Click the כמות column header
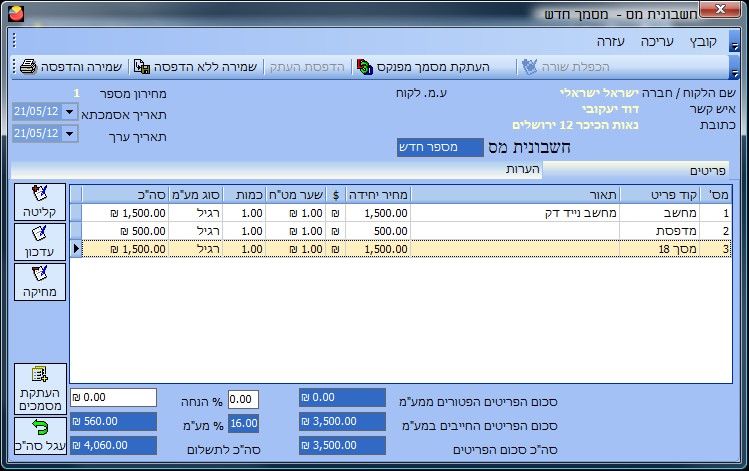 click(244, 195)
